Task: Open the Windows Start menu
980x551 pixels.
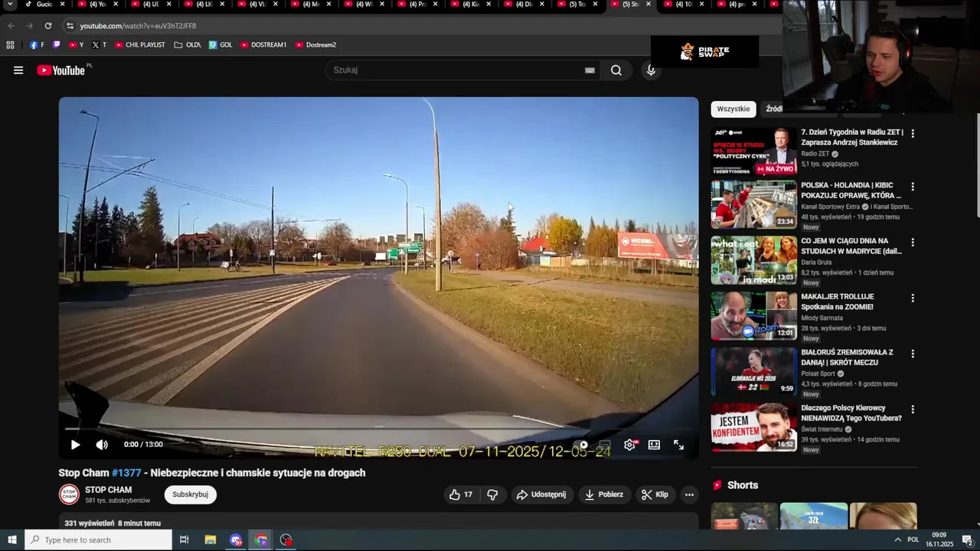Action: coord(12,540)
